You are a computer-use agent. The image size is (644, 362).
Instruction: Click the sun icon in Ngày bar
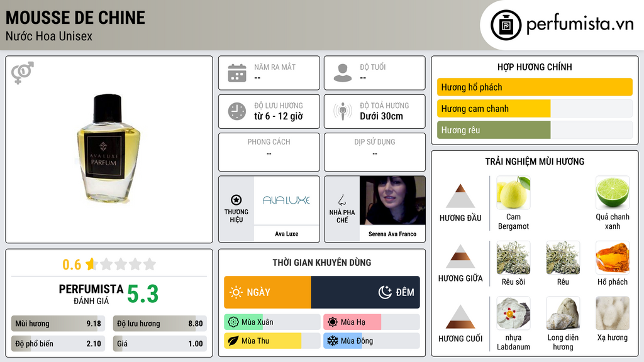point(236,292)
